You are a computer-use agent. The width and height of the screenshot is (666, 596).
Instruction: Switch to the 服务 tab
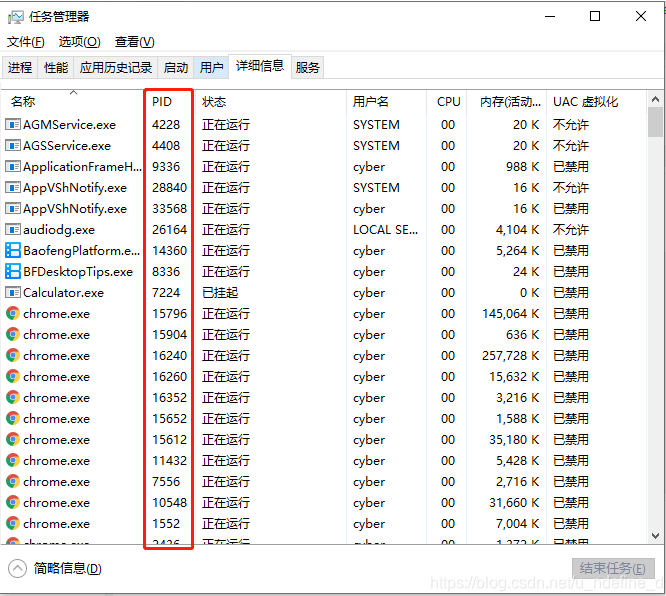click(308, 68)
